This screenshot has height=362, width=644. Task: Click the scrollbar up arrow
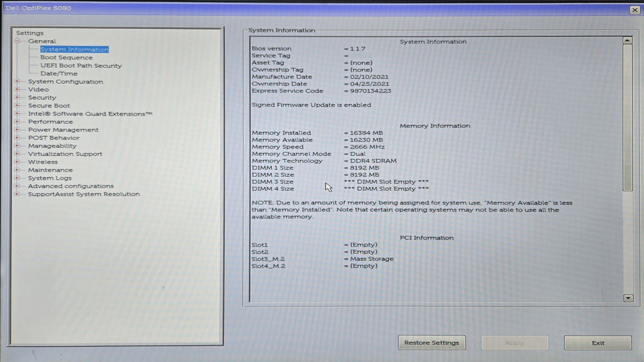coord(628,40)
